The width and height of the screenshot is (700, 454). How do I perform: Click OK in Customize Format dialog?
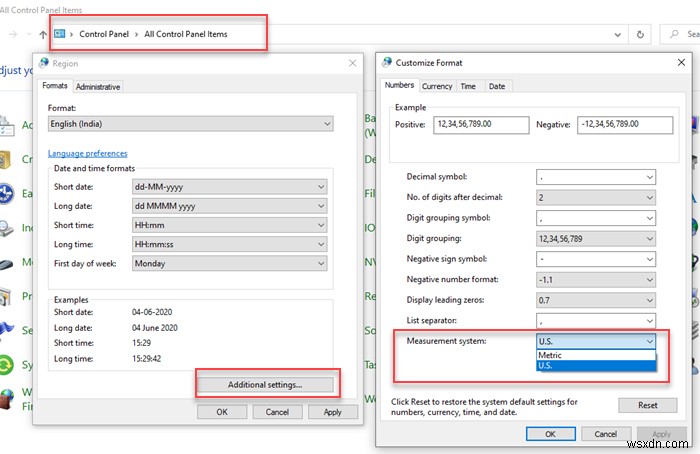point(550,434)
